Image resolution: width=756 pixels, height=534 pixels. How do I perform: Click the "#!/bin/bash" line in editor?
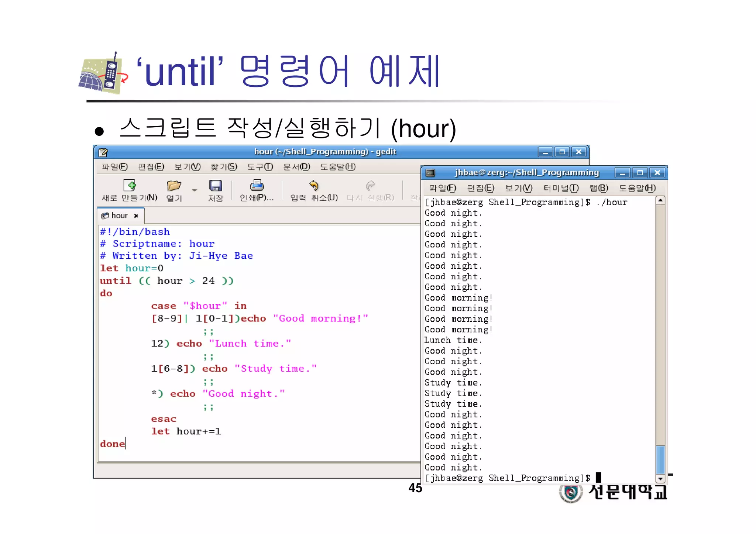(x=135, y=232)
